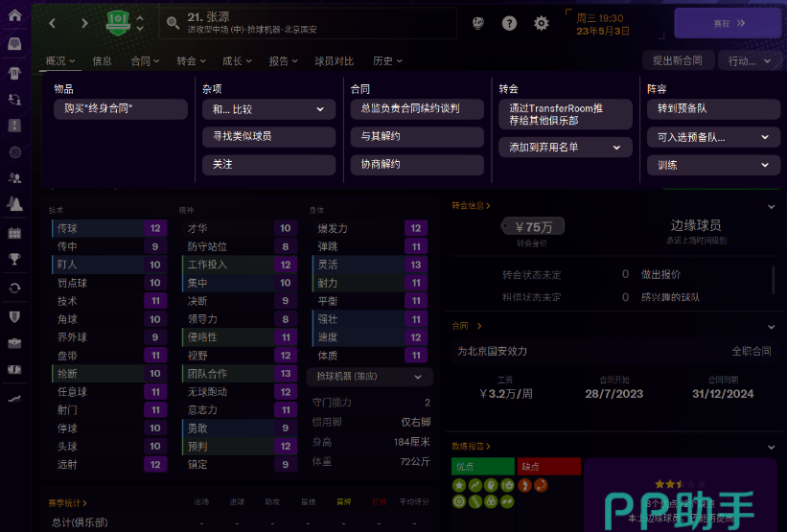This screenshot has width=787, height=532.
Task: Click the help question mark icon
Action: pyautogui.click(x=509, y=23)
